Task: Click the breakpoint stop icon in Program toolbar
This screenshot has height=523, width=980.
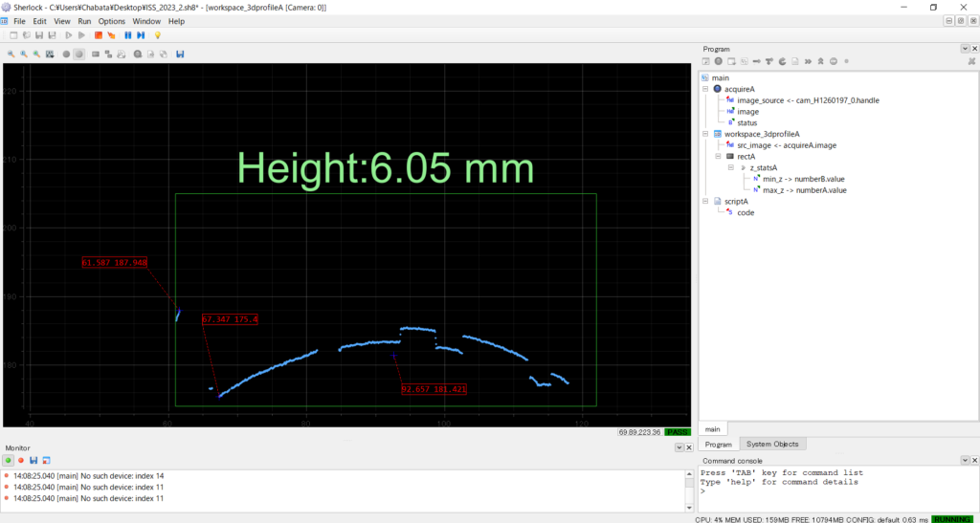Action: pos(834,61)
